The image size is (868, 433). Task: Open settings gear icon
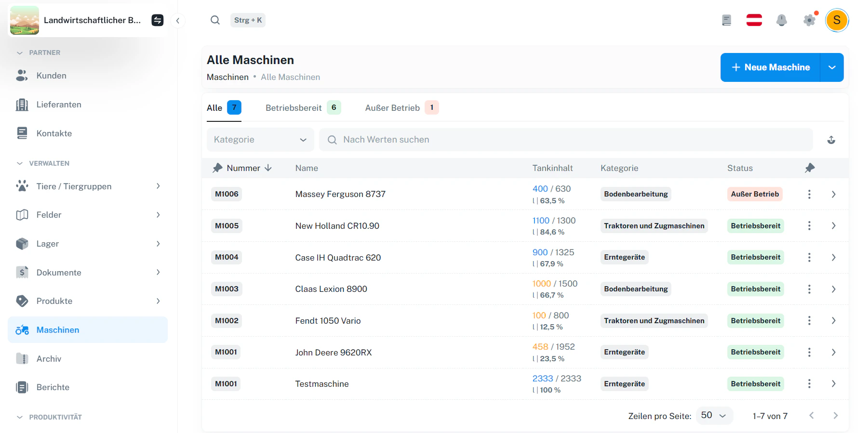coord(810,20)
